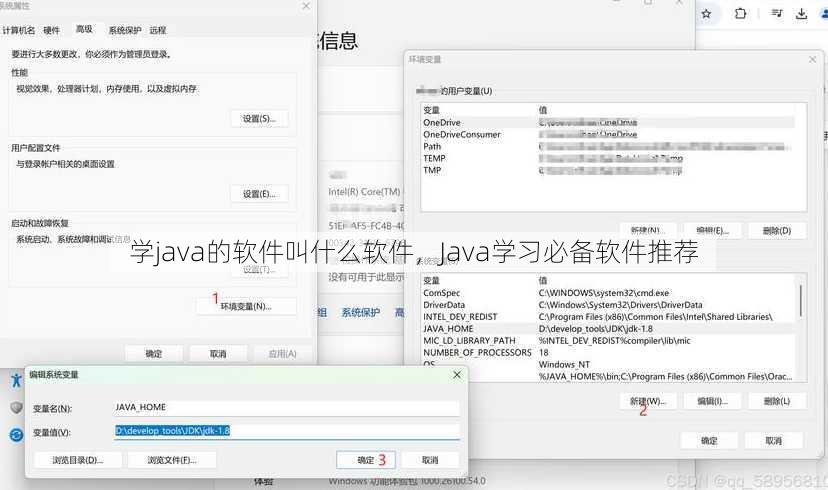Image resolution: width=828 pixels, height=490 pixels.
Task: Open 远程 tab in System Properties
Action: (x=157, y=30)
